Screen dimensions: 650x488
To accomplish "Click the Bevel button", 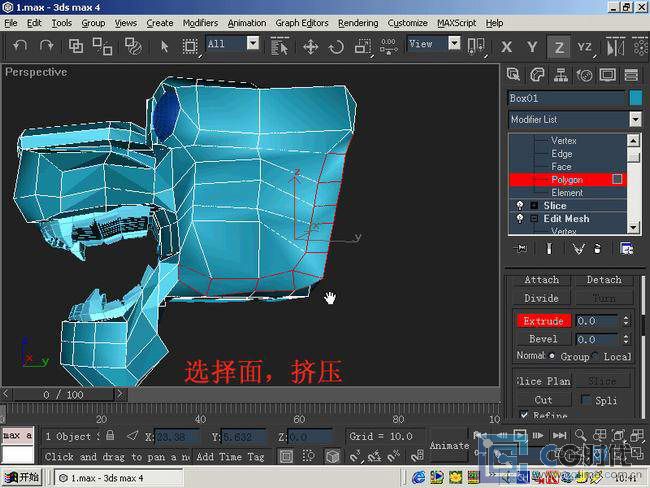I will [x=543, y=339].
